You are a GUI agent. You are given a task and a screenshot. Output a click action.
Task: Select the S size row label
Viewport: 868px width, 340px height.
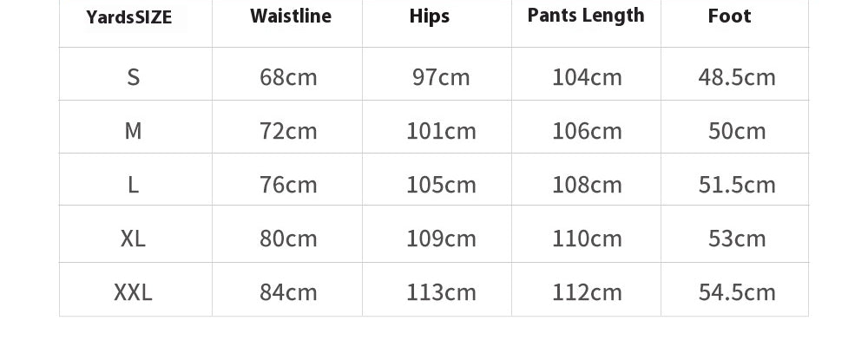click(133, 77)
